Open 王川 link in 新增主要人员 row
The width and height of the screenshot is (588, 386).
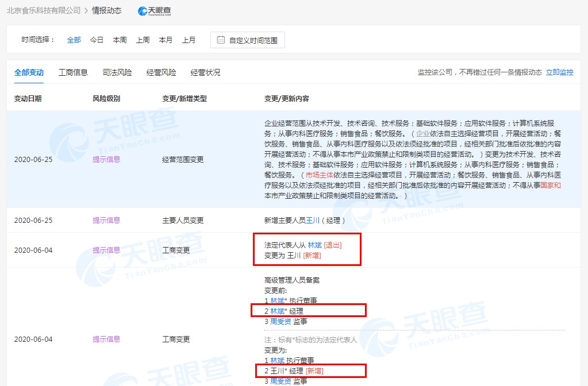(313, 220)
